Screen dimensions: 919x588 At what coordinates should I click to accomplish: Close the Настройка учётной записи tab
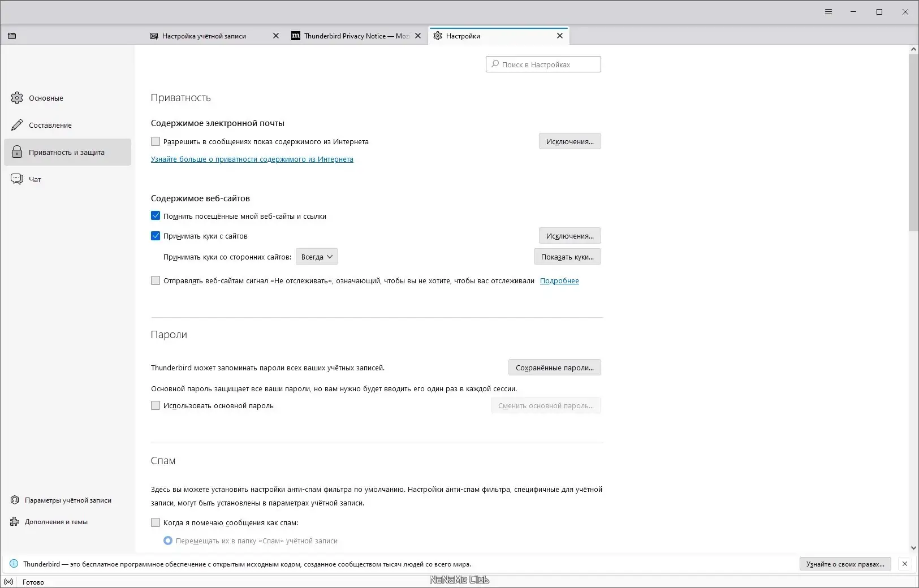click(x=276, y=36)
